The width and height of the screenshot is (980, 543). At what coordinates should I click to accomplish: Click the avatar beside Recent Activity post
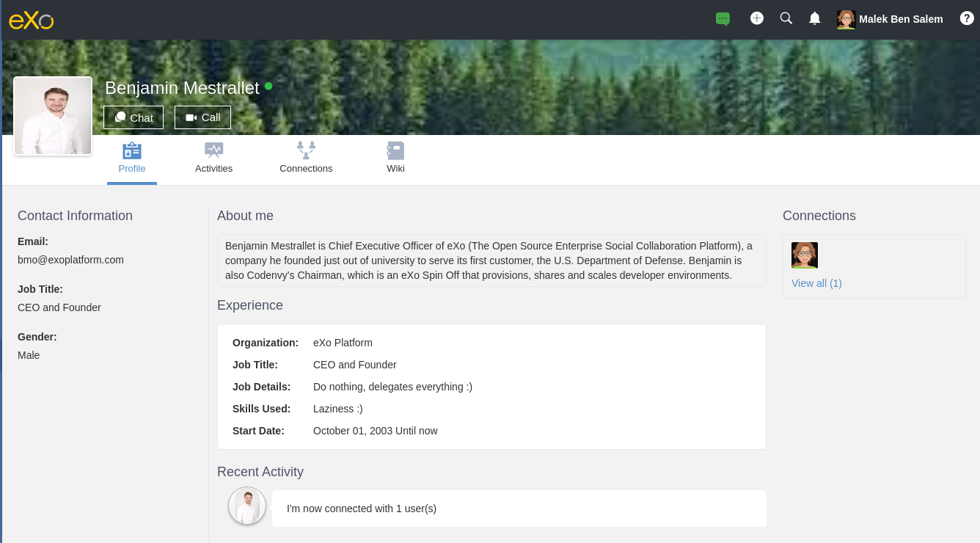click(247, 506)
